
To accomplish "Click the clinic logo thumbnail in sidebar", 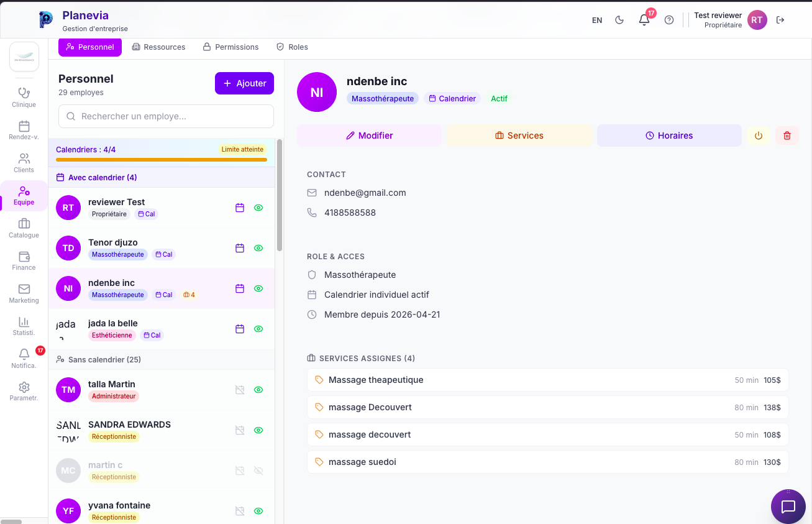I will [x=24, y=57].
